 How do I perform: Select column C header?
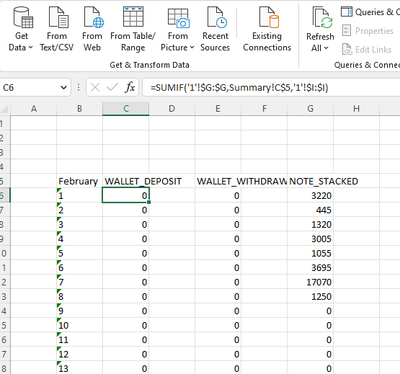[126, 109]
